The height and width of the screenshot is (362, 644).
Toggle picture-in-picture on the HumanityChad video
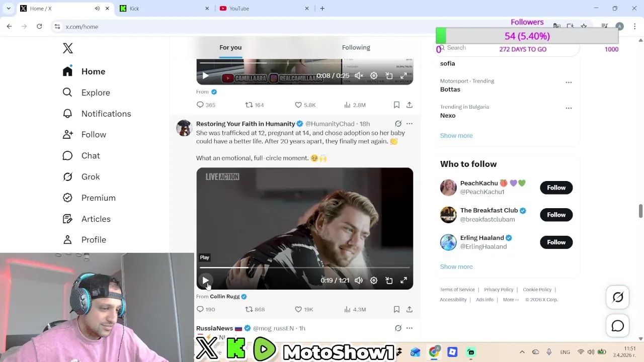click(389, 281)
